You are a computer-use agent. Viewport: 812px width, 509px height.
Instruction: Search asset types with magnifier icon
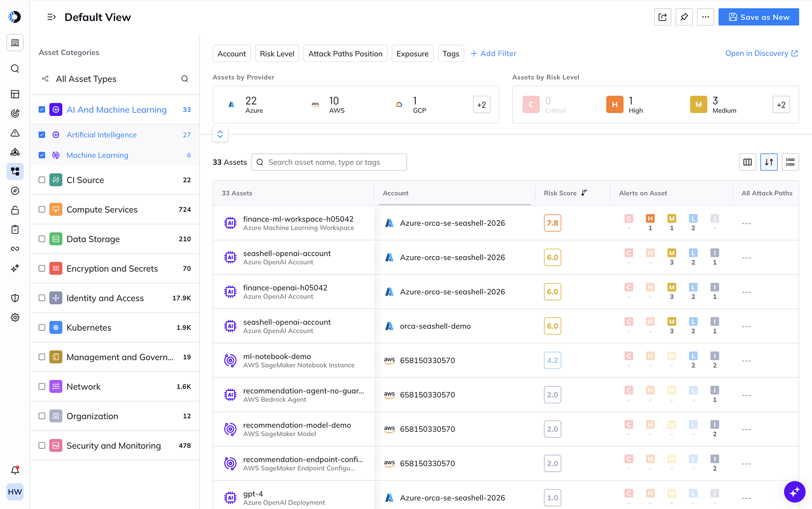(185, 79)
